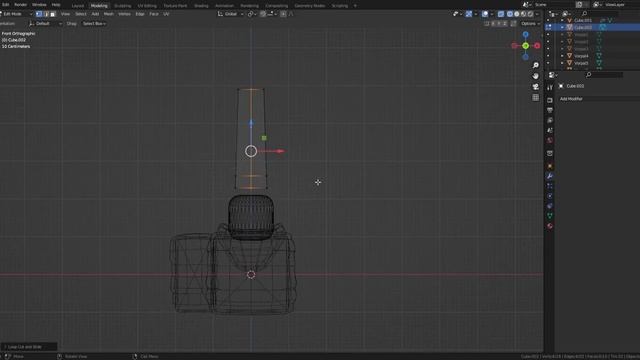Viewport: 640px width, 360px height.
Task: Open the Default orientation dropdown
Action: [x=45, y=24]
